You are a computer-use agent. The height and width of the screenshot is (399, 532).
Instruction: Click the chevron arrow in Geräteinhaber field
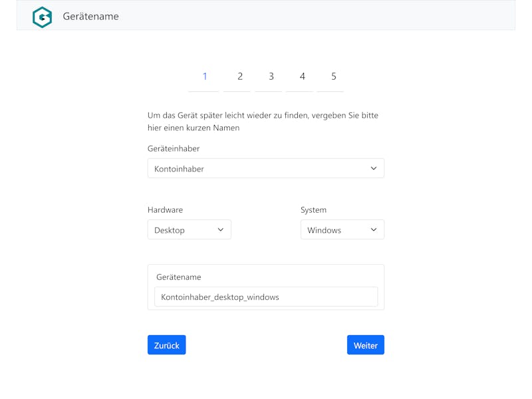[374, 168]
